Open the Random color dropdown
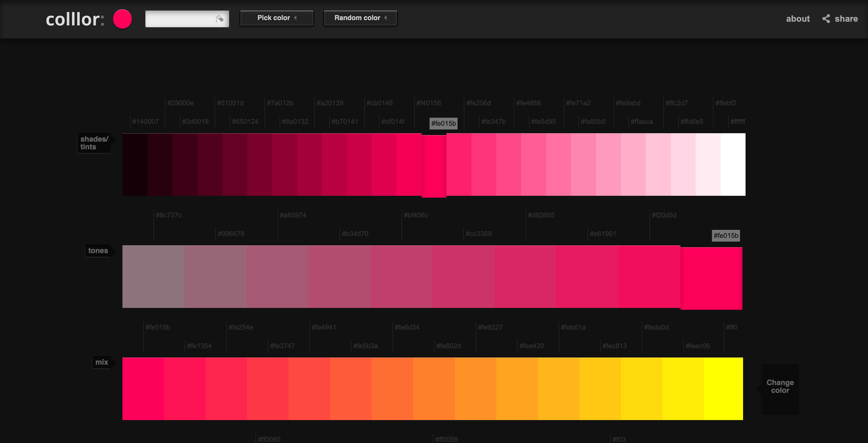 click(x=360, y=18)
